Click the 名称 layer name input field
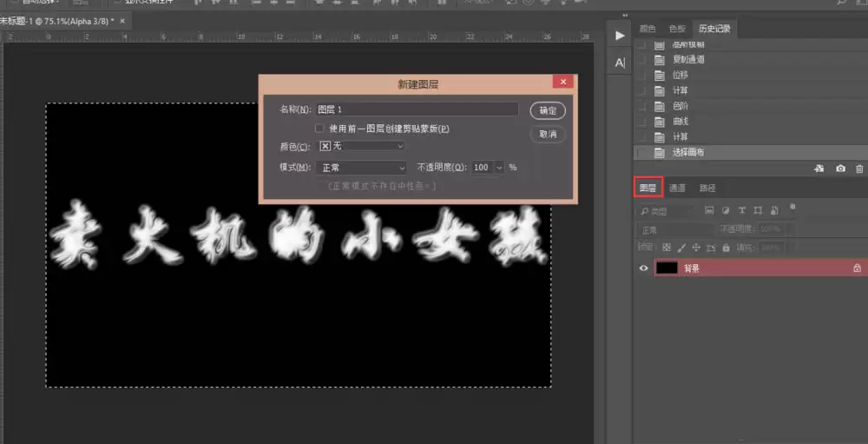This screenshot has height=444, width=868. [417, 109]
